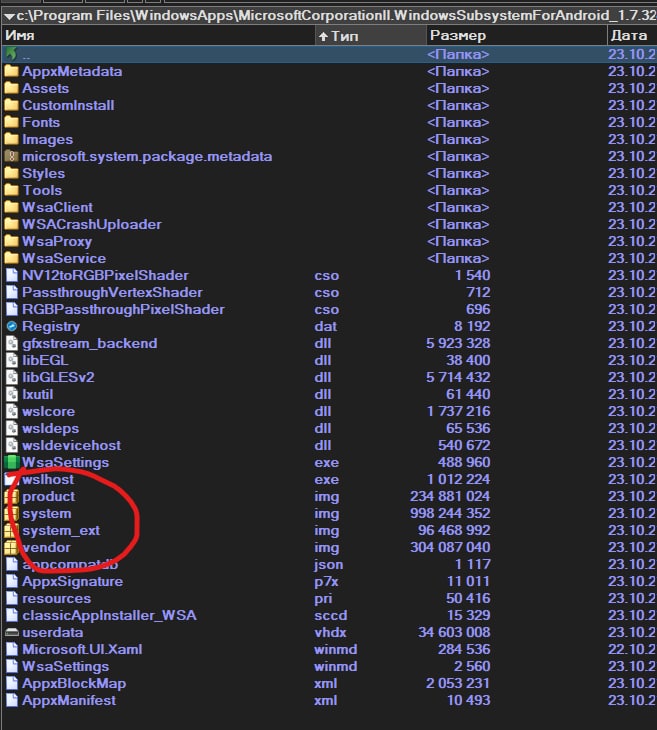Screen dimensions: 657x730
Task: Select the libGLESv2 file name
Action: (58, 377)
